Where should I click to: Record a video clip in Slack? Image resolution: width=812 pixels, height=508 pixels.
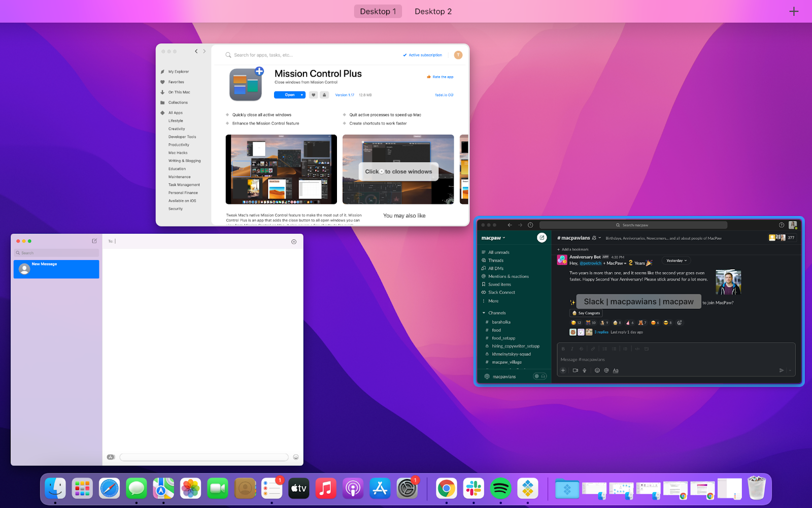click(x=576, y=370)
